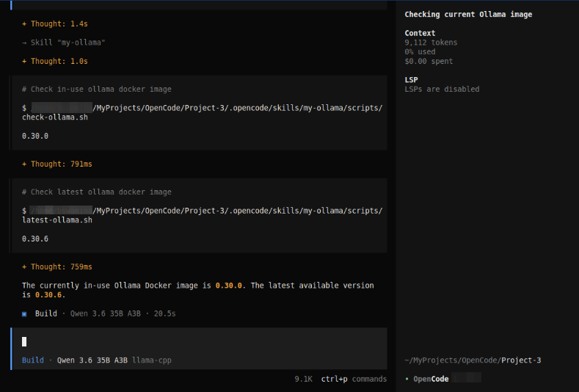Click the "Checking current Ollama image" session title
This screenshot has width=579, height=392.
coord(468,15)
